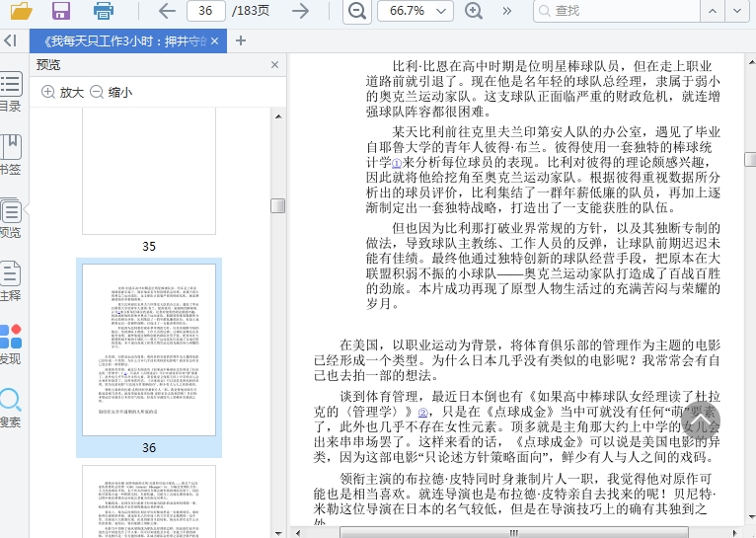Image resolution: width=756 pixels, height=538 pixels.
Task: Open the 书签 bookmarks panel
Action: click(x=10, y=155)
